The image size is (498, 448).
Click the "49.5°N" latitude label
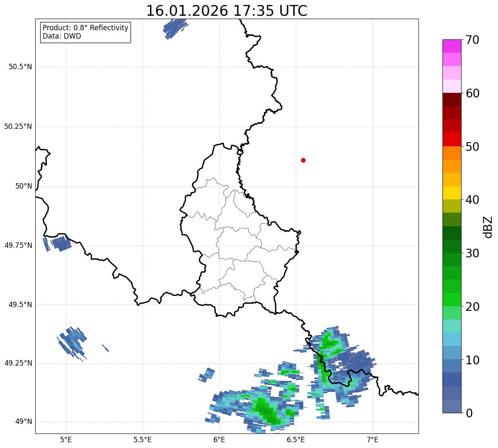pos(20,305)
